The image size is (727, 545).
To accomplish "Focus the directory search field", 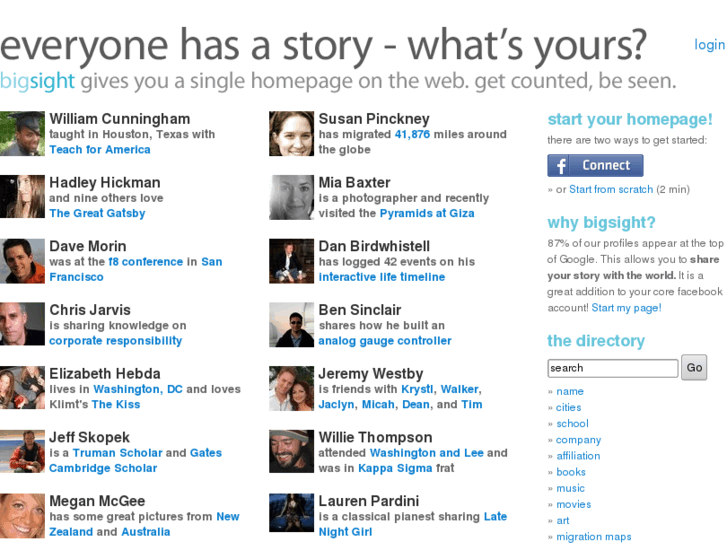I will pyautogui.click(x=612, y=368).
